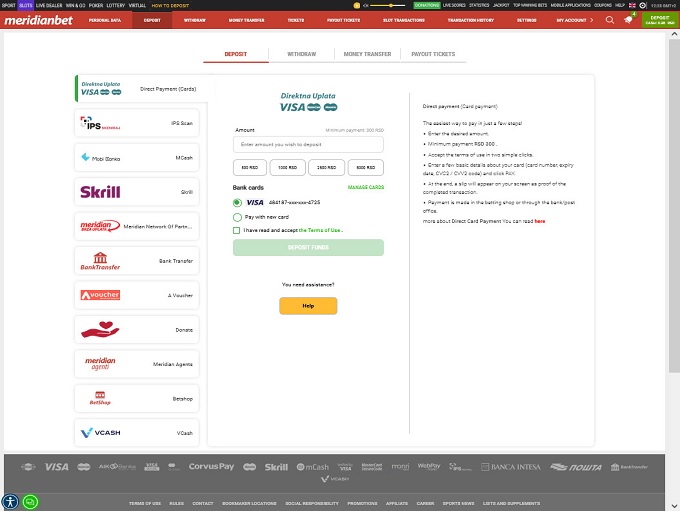This screenshot has width=680, height=511.
Task: Click the meridianbet logo
Action: 38,19
